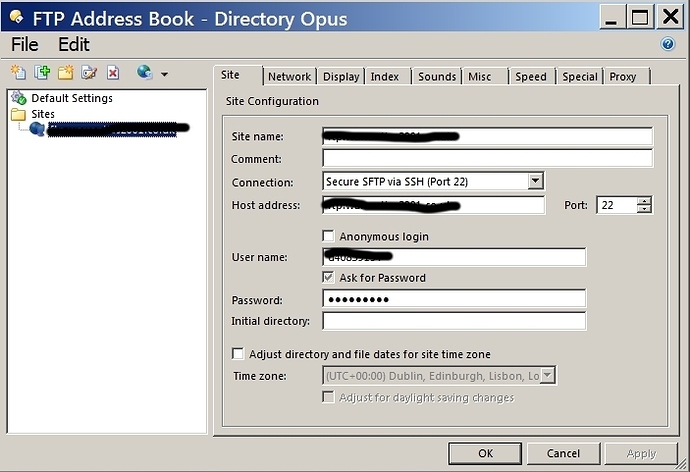Create a new folder in the site list

pyautogui.click(x=66, y=72)
